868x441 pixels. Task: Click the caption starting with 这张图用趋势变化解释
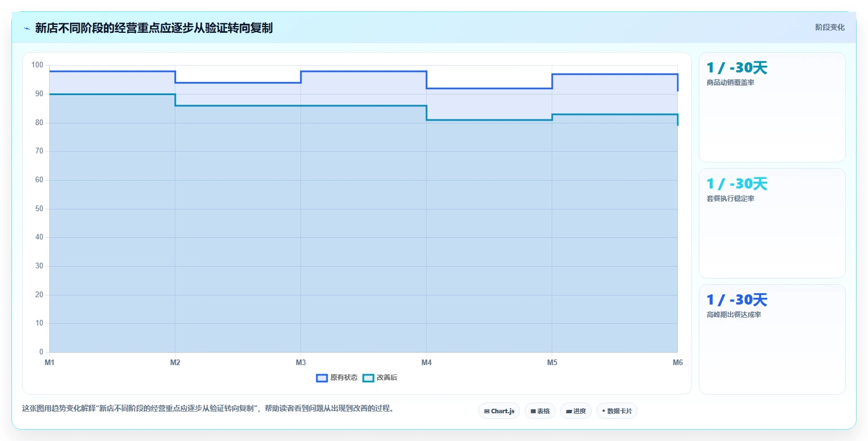[208, 408]
